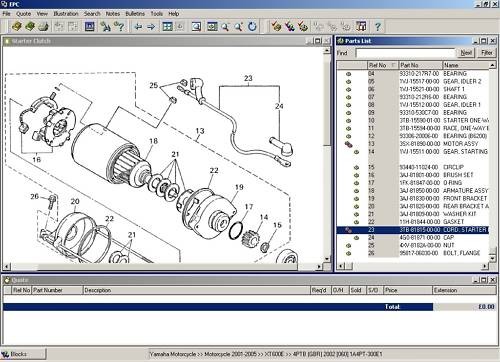Click callout number 18 in the illustration
Image resolution: width=500 pixels, height=362 pixels.
pyautogui.click(x=153, y=141)
